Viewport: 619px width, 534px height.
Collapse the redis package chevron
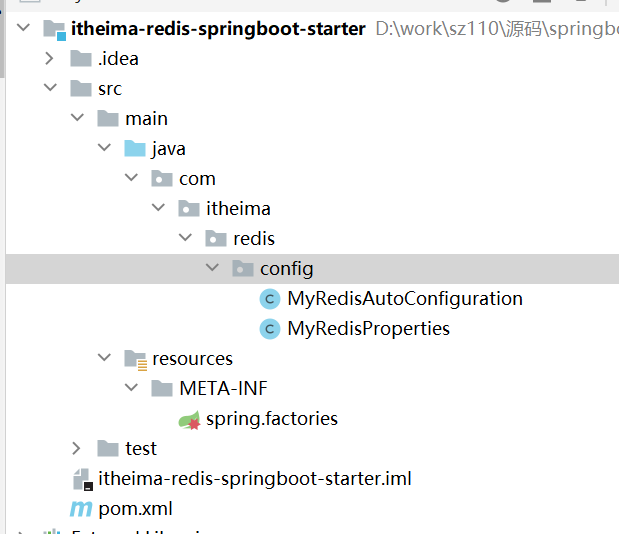click(185, 239)
